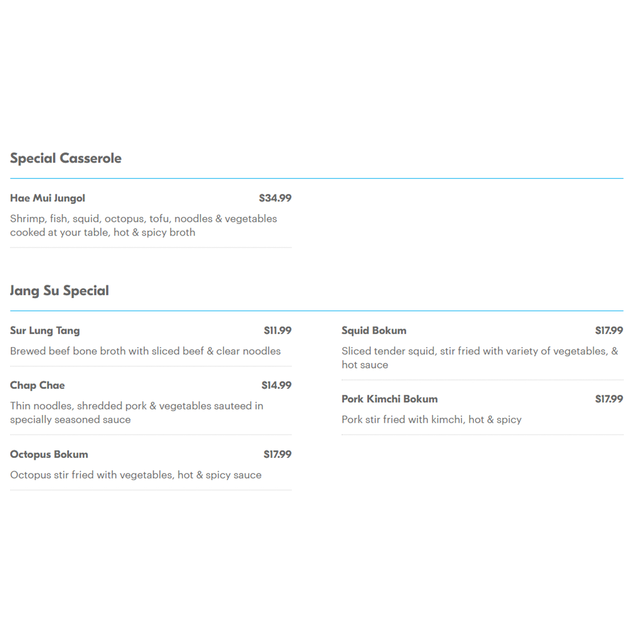Click the Hae Mui Jungol description text
Screen dimensions: 644x644
tap(143, 225)
